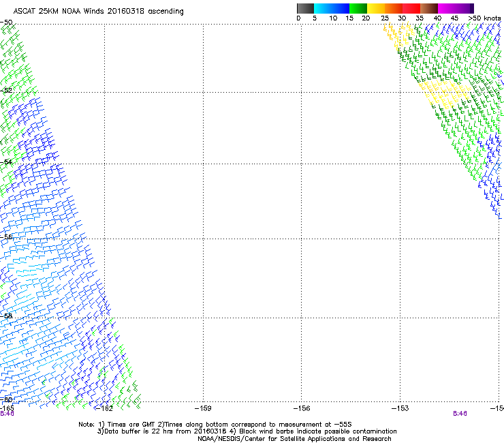Click the chart title 'ASCAT 25KM NOAA Winds 20160318 ascending'
Screen dimensions: 504x443
(x=98, y=12)
